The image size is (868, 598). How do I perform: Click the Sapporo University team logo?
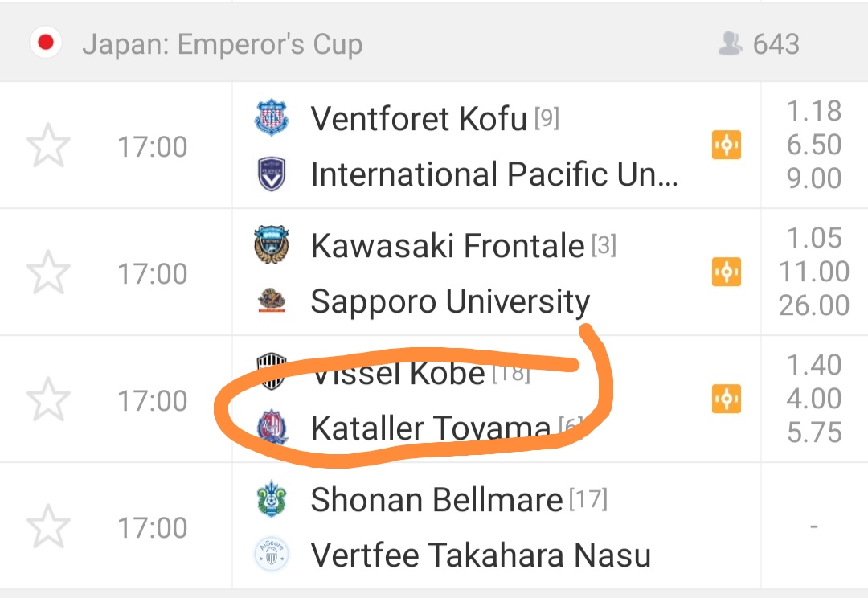tap(272, 301)
